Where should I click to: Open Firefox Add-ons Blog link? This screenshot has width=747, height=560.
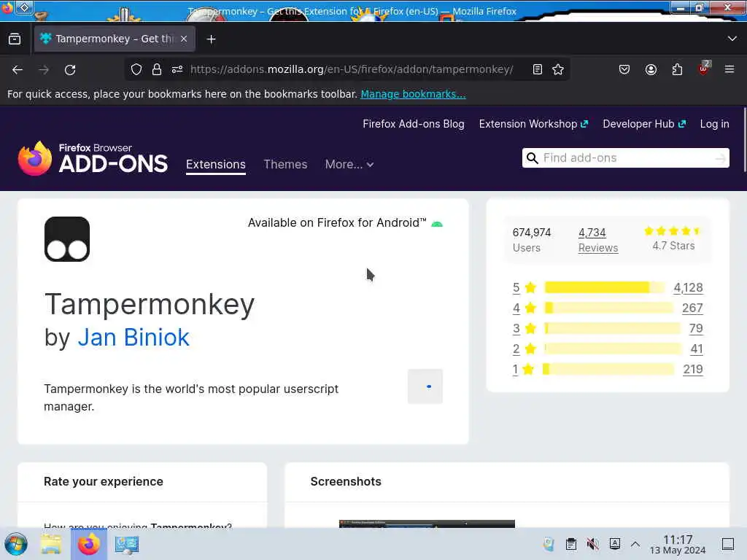pyautogui.click(x=414, y=124)
